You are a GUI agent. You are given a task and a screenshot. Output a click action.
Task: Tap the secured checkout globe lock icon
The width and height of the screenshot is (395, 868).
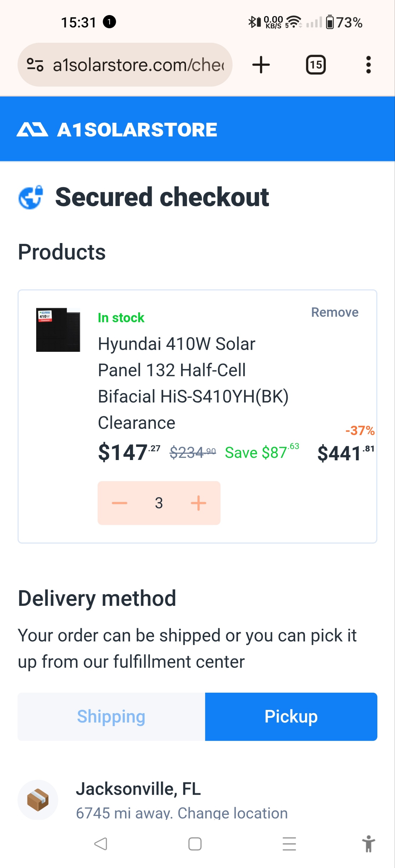31,197
